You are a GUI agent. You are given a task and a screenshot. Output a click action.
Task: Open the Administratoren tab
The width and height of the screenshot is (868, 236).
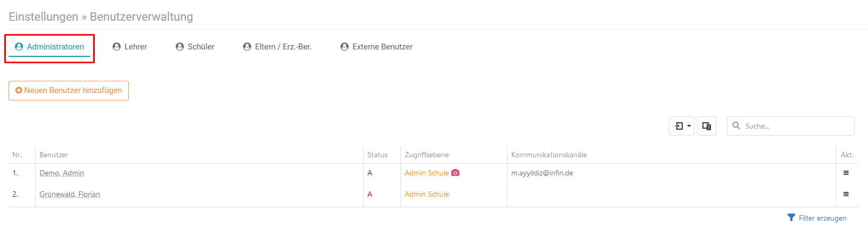(50, 47)
